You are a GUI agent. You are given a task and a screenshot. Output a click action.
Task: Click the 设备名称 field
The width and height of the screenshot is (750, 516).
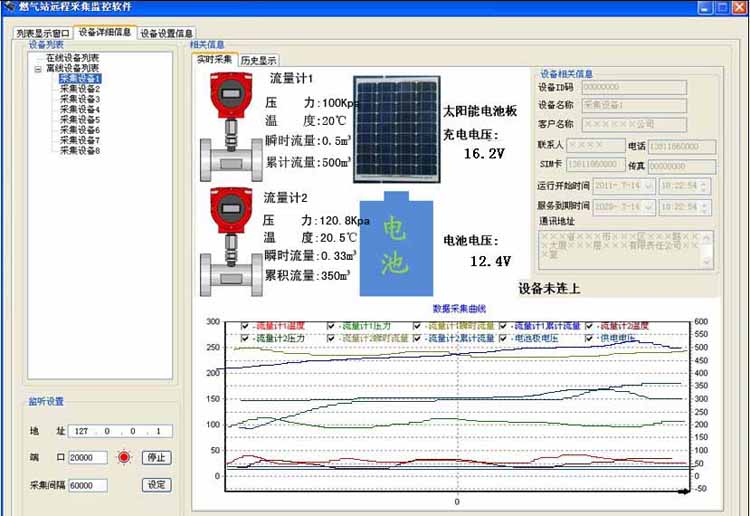coord(634,105)
